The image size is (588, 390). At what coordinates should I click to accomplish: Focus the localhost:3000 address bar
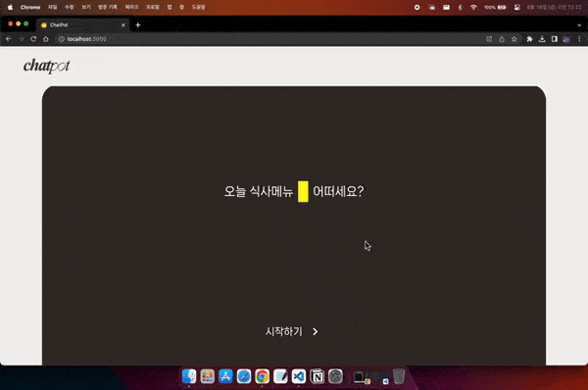point(270,39)
